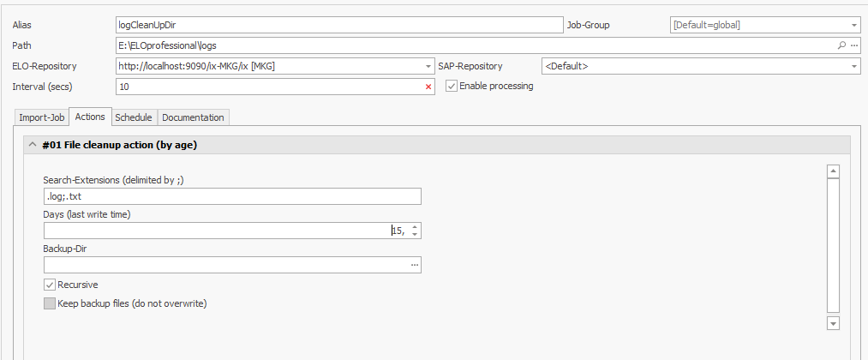Toggle the Enable processing checkbox

pos(452,86)
